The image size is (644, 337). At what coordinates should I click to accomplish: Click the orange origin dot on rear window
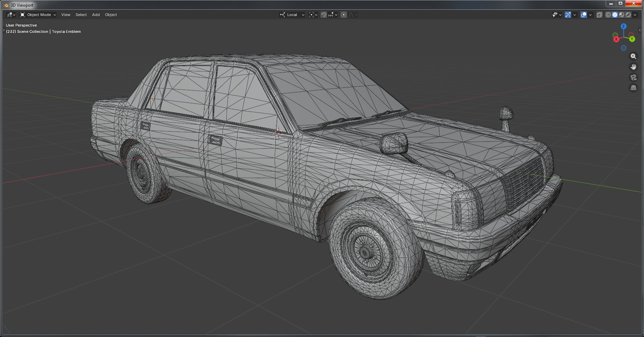coord(153,99)
